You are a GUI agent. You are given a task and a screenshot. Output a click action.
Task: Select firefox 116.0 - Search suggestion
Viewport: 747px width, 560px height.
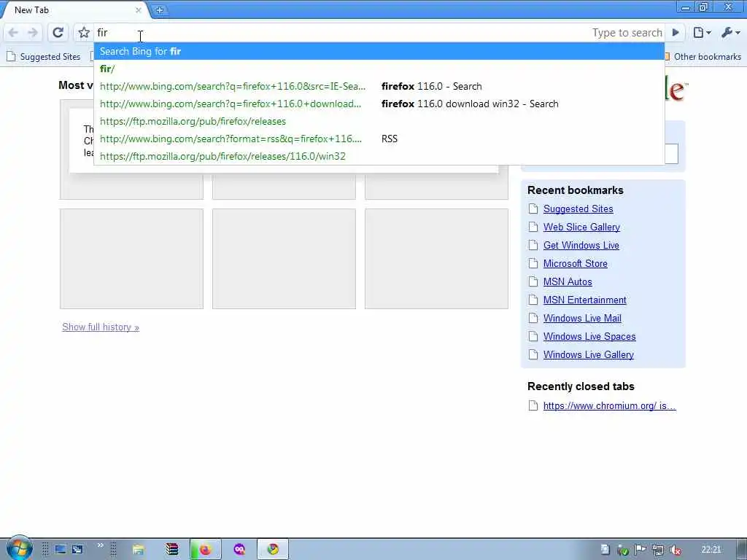pos(379,86)
